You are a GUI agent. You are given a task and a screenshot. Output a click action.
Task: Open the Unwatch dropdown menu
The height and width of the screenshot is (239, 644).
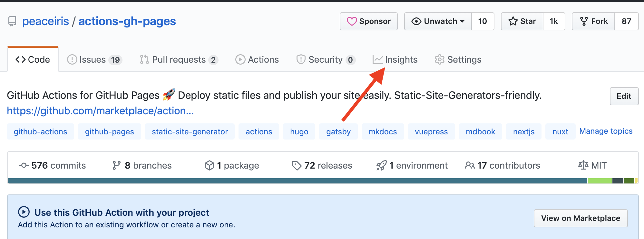(x=438, y=21)
